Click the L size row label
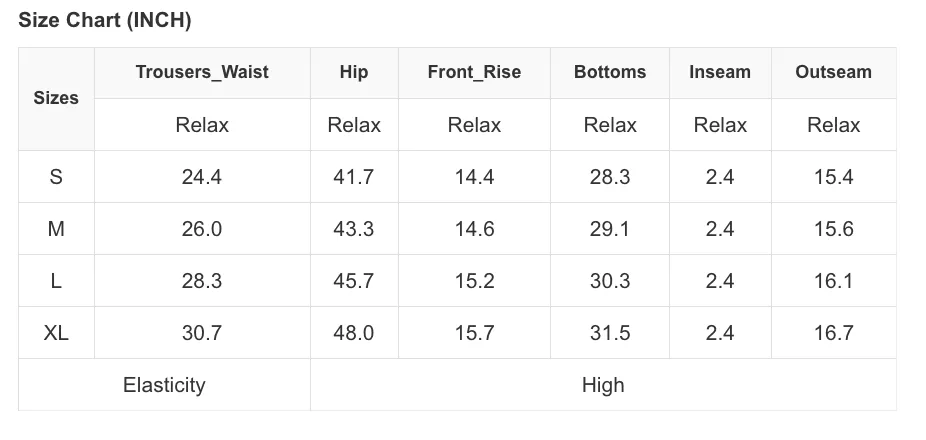Image resolution: width=926 pixels, height=440 pixels. click(x=56, y=281)
